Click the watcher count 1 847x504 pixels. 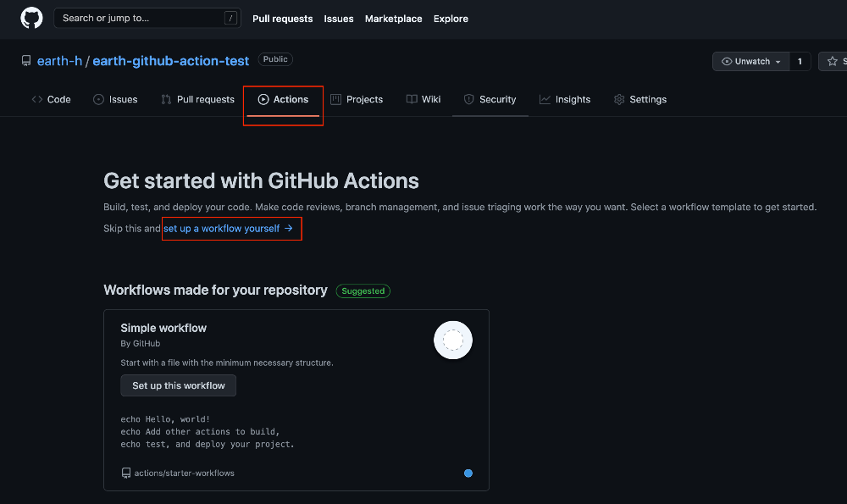[800, 61]
